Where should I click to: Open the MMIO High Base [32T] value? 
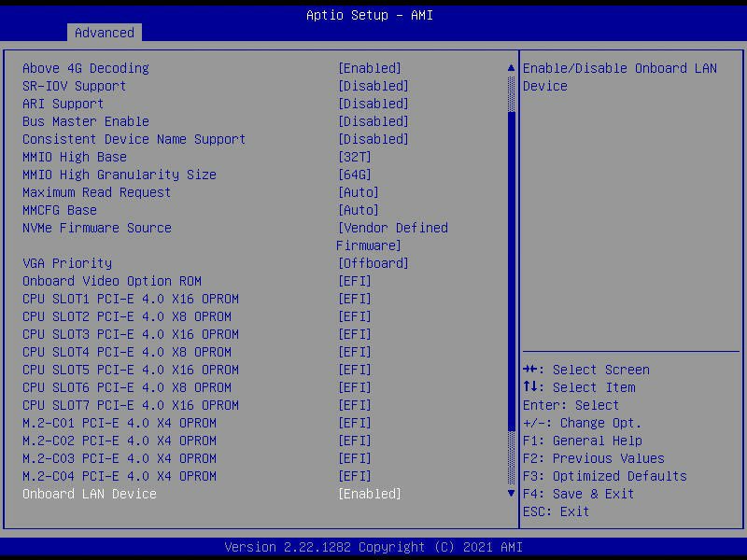(x=355, y=157)
